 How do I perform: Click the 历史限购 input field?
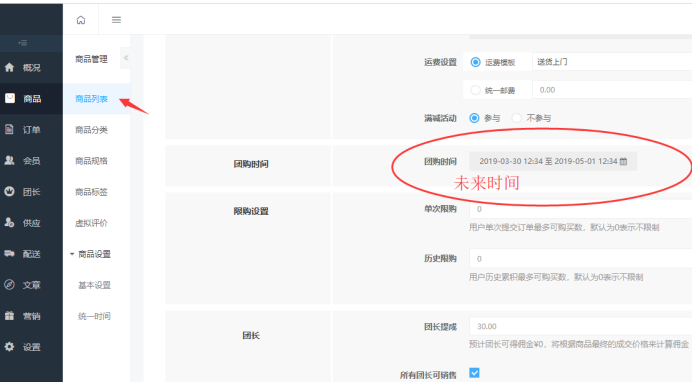click(581, 258)
